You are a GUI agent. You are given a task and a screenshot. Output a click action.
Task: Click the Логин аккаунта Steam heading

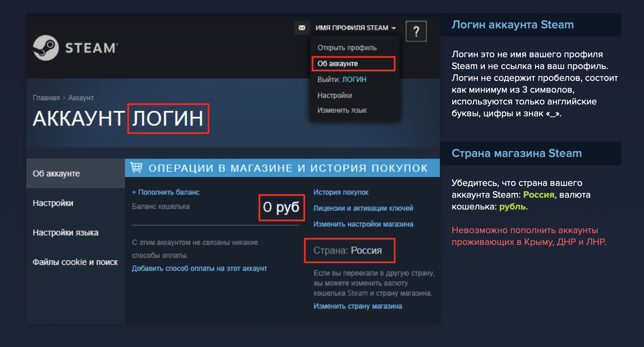tap(513, 24)
